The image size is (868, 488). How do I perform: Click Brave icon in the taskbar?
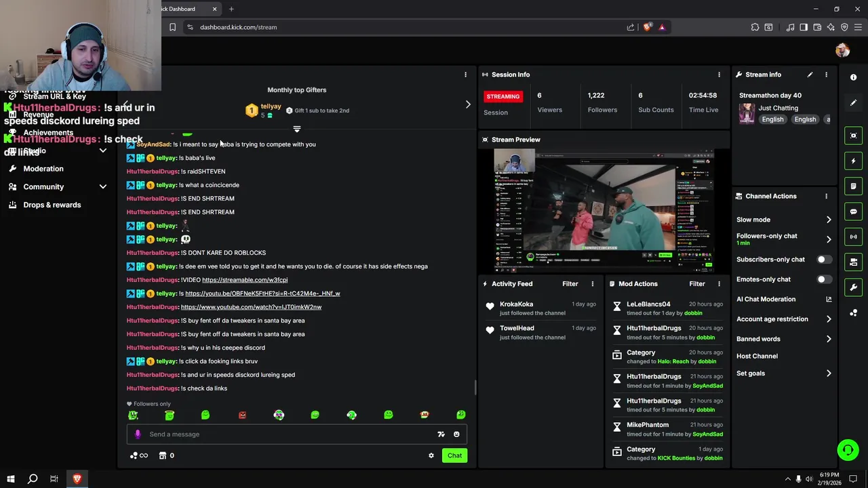pos(77,479)
